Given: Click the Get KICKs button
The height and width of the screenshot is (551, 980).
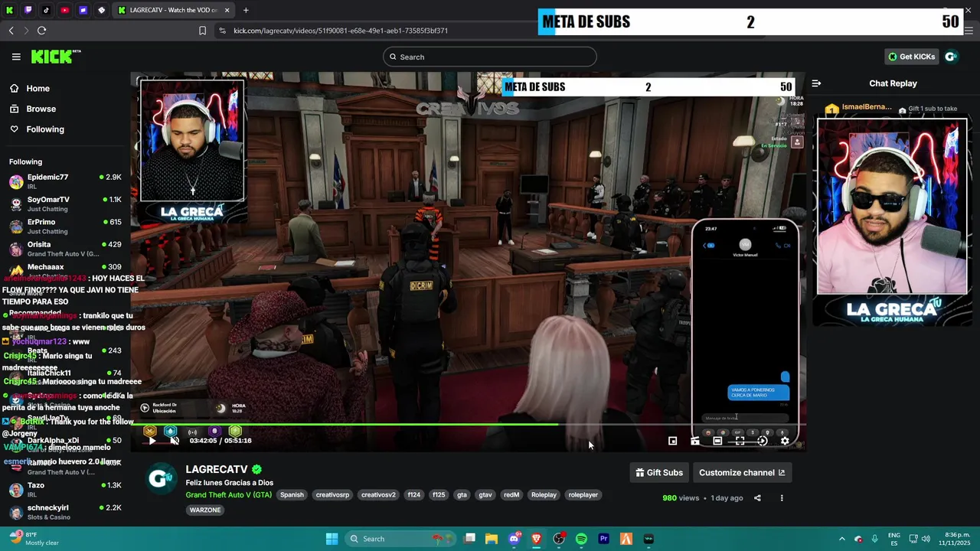Looking at the screenshot, I should coord(911,57).
